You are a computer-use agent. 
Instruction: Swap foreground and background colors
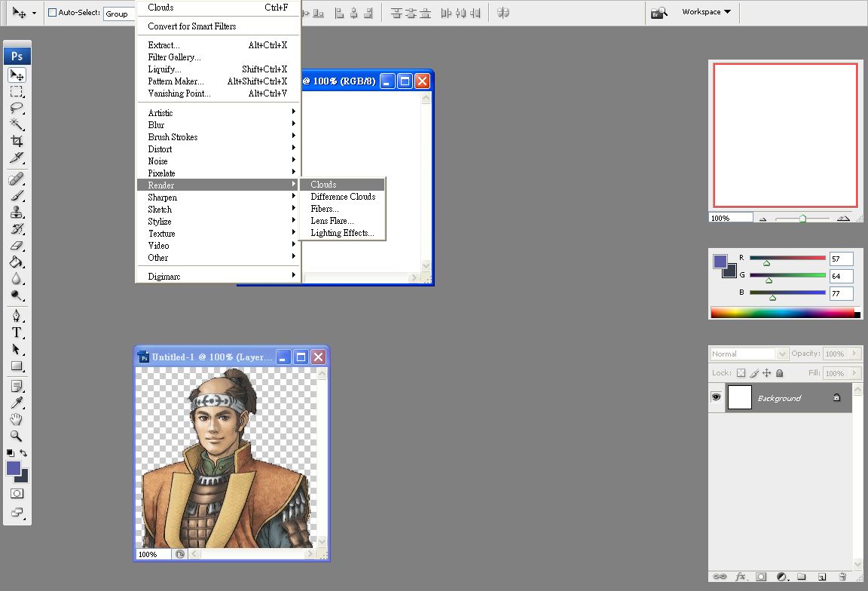[x=24, y=452]
